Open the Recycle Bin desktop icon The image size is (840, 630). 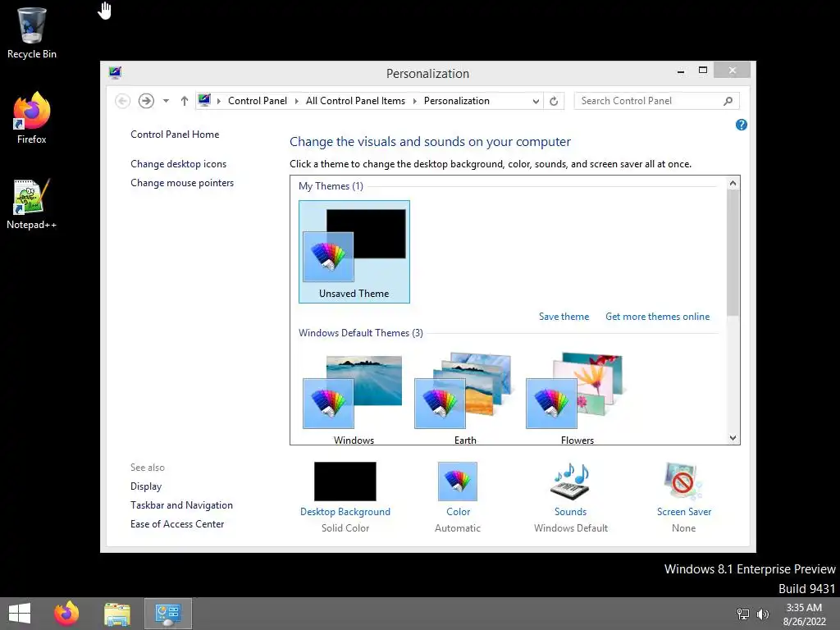click(32, 33)
